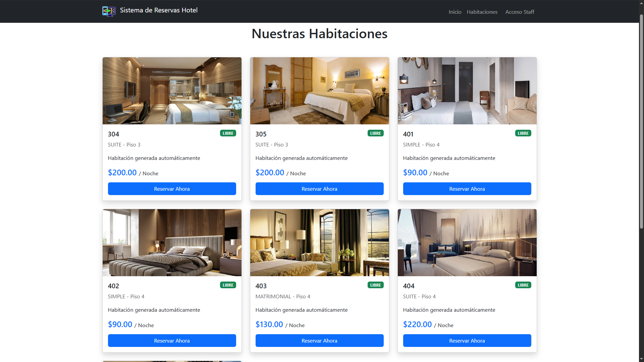Viewport: 644px width, 362px height.
Task: Click the Sistema de Reservas Hotel title
Action: 159,10
